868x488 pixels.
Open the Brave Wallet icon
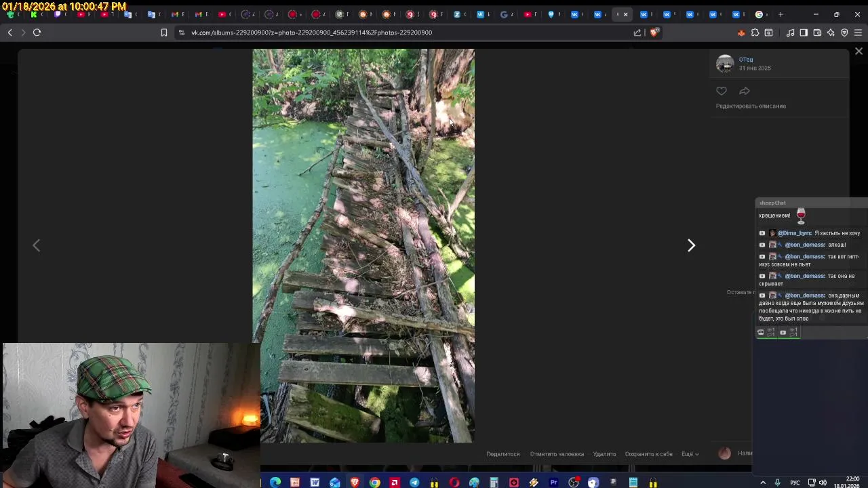(x=817, y=33)
